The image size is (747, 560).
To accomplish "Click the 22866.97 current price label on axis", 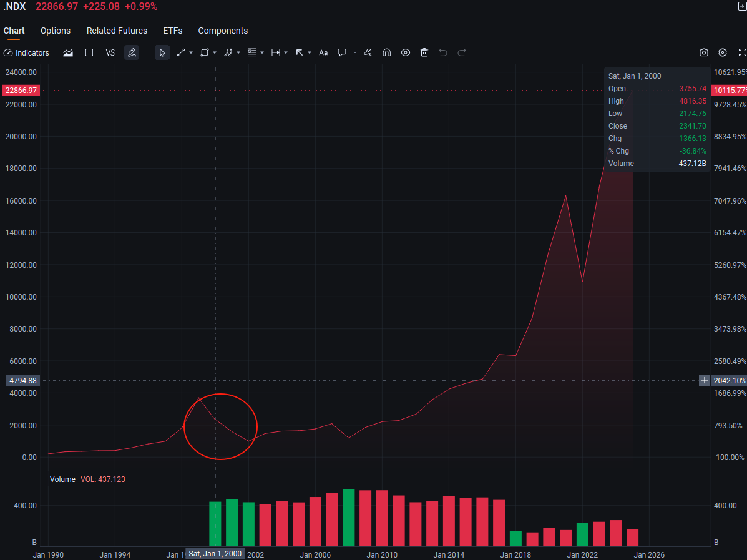I will click(21, 90).
